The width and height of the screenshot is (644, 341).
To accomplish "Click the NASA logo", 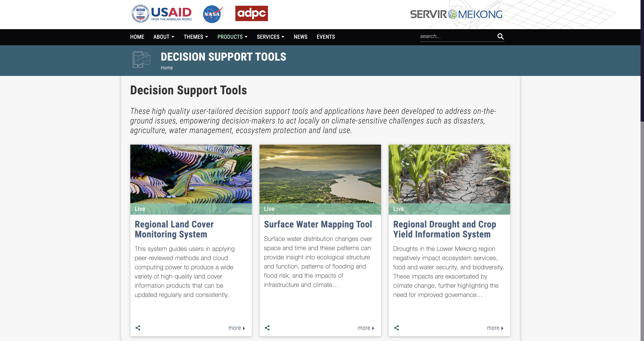I will [x=212, y=14].
